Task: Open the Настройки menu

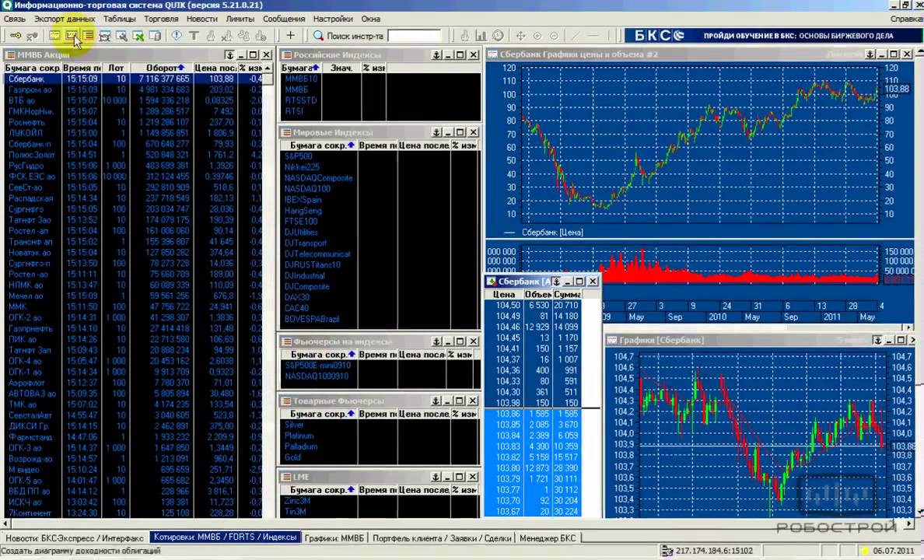Action: tap(333, 19)
